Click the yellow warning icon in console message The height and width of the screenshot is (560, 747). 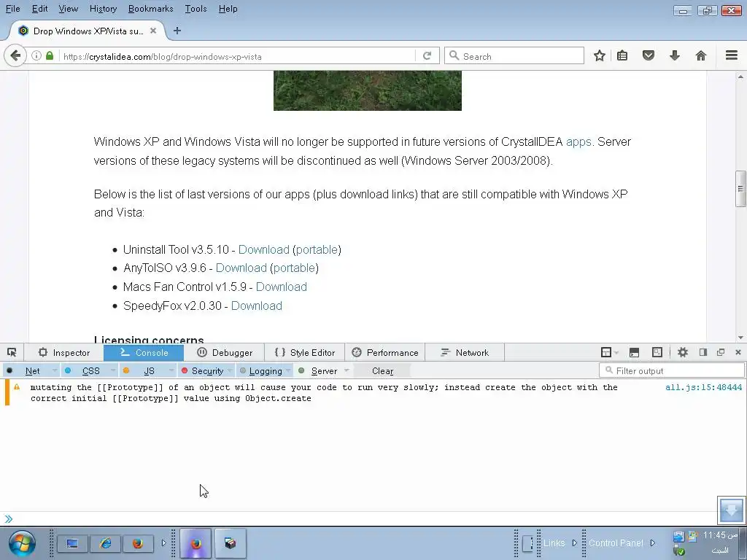point(17,387)
